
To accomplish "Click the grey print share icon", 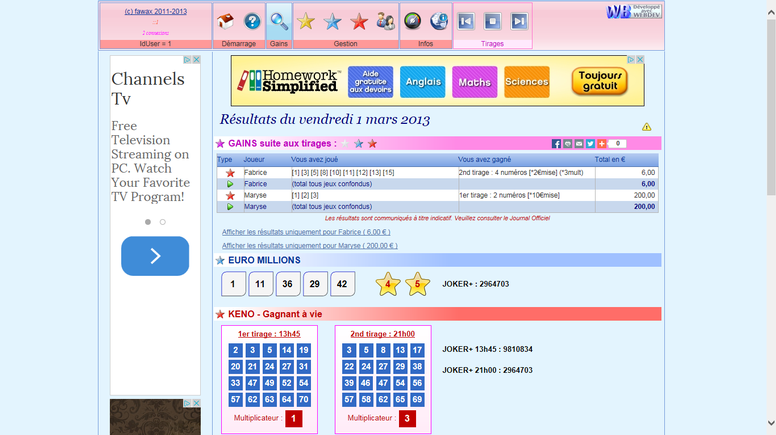I will click(x=568, y=144).
